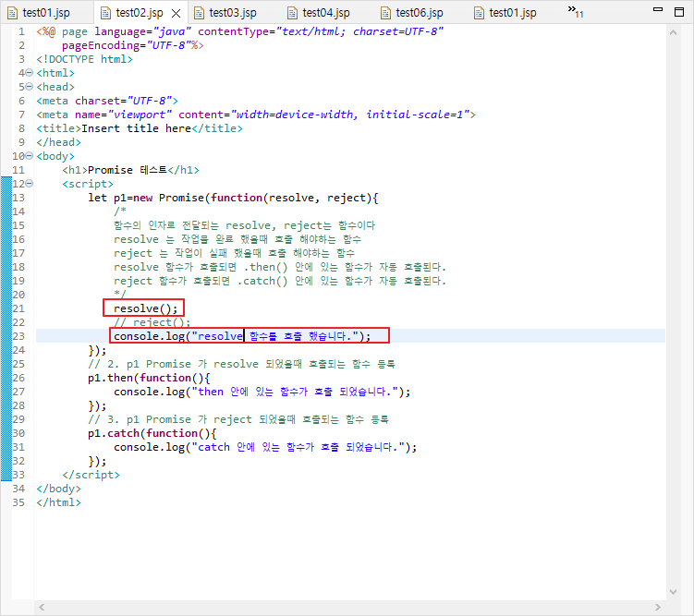Click the test02.jsp file icon
The height and width of the screenshot is (616, 694).
coord(105,13)
